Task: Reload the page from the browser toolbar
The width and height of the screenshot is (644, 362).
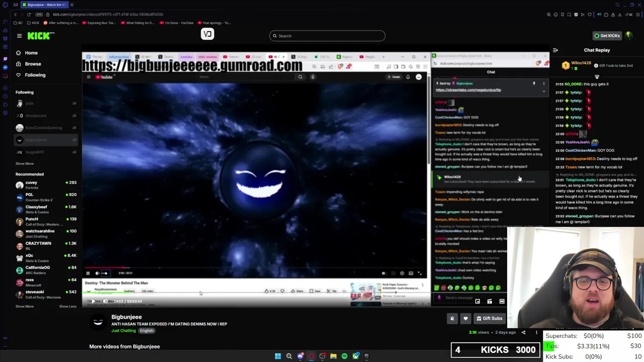Action: [29, 15]
